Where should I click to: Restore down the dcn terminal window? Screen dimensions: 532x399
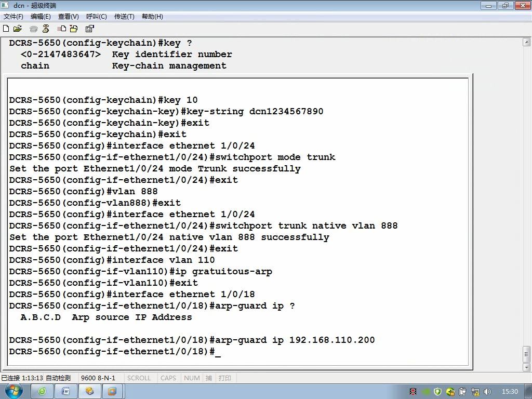pos(506,5)
